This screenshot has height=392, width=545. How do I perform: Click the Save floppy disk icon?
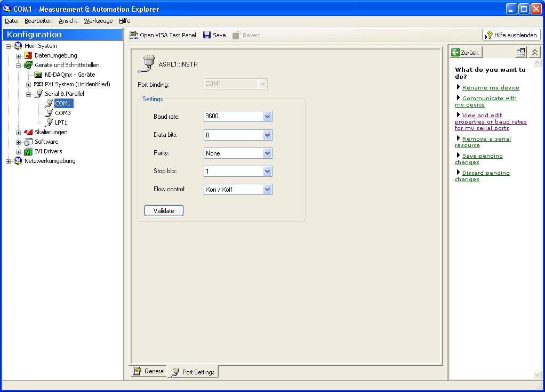[x=207, y=35]
